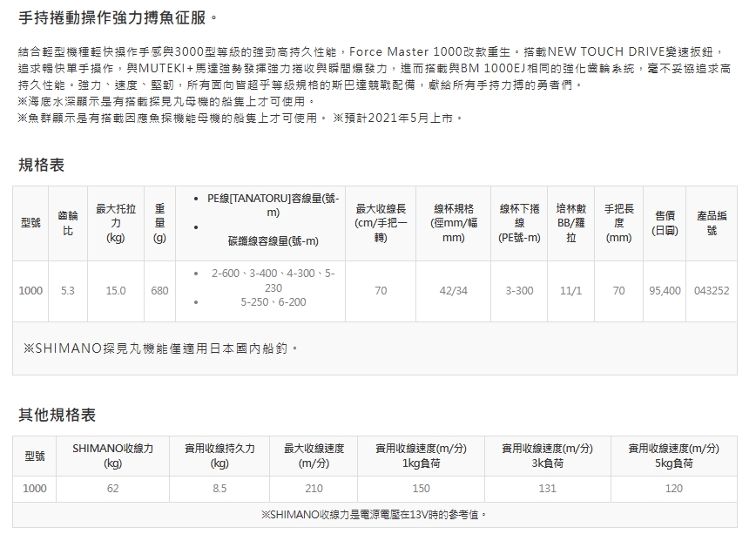This screenshot has width=756, height=541.
Task: Click the 5kg負荷 speed value 120
Action: (673, 489)
